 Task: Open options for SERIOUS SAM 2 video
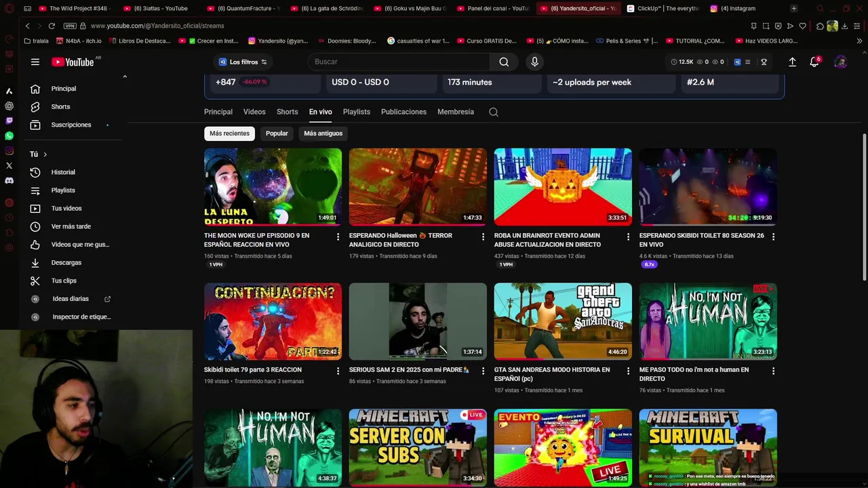coord(483,371)
